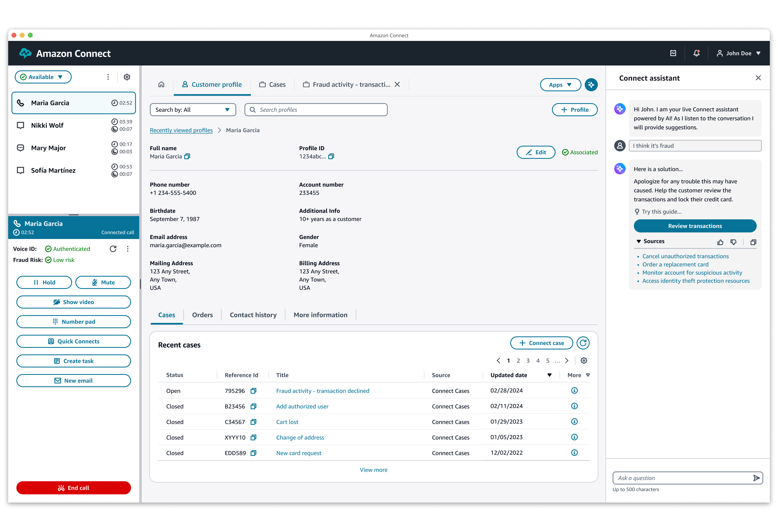Open the Available status dropdown
Screen dimensions: 778x532
tap(43, 77)
